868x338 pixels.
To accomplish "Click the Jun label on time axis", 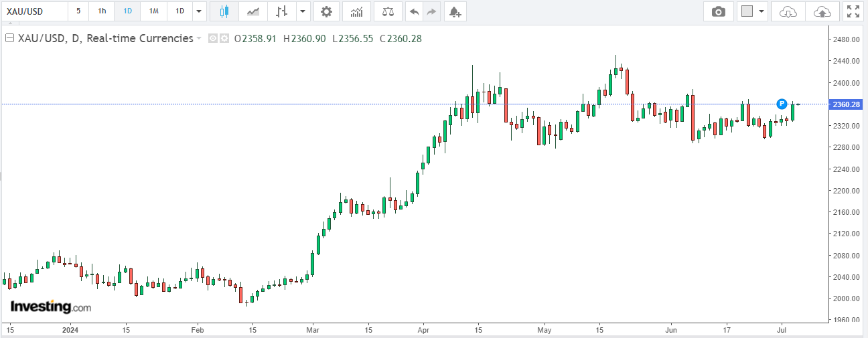I will 672,330.
